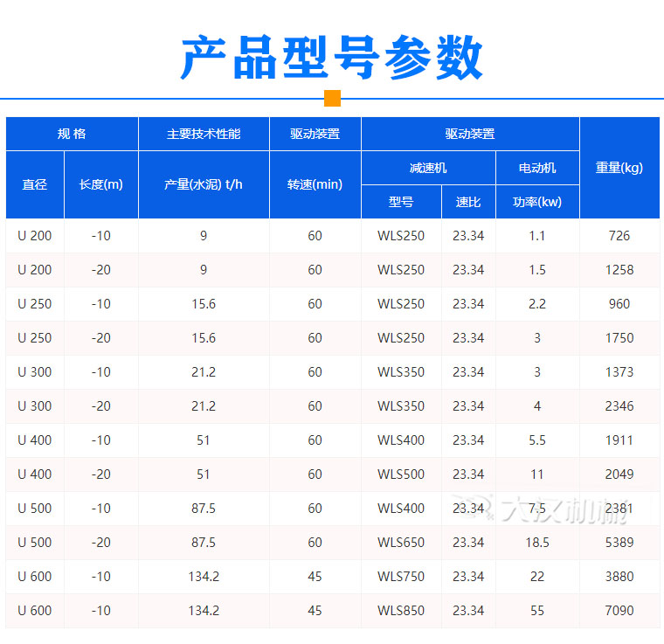Select the 减速机 sub-header

(428, 168)
